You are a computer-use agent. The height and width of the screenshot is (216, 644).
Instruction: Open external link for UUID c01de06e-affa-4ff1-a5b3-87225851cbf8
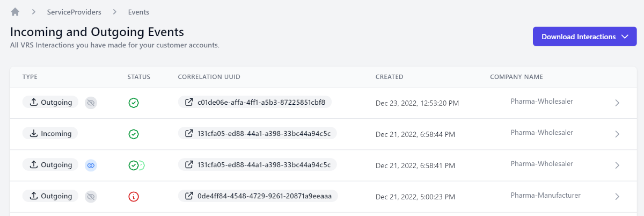click(189, 102)
